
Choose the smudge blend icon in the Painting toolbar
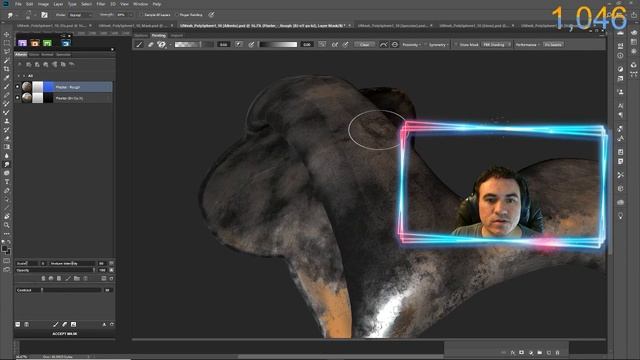pyautogui.click(x=162, y=44)
